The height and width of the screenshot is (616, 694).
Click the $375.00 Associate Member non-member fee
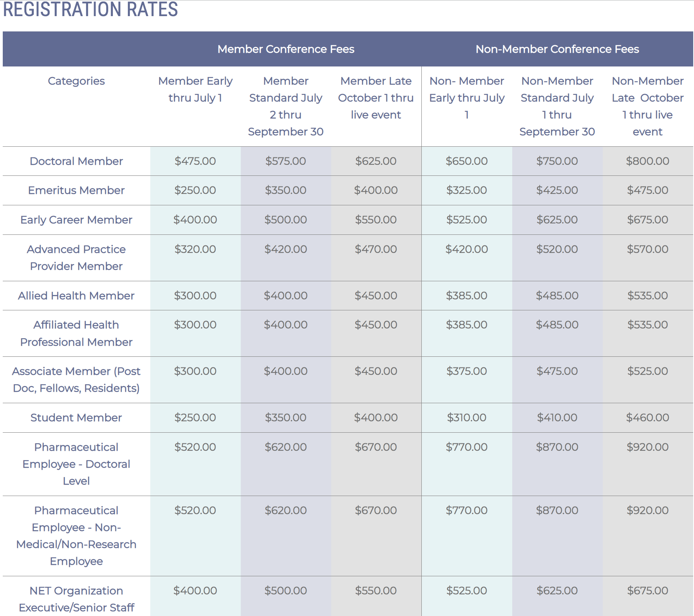pos(467,371)
